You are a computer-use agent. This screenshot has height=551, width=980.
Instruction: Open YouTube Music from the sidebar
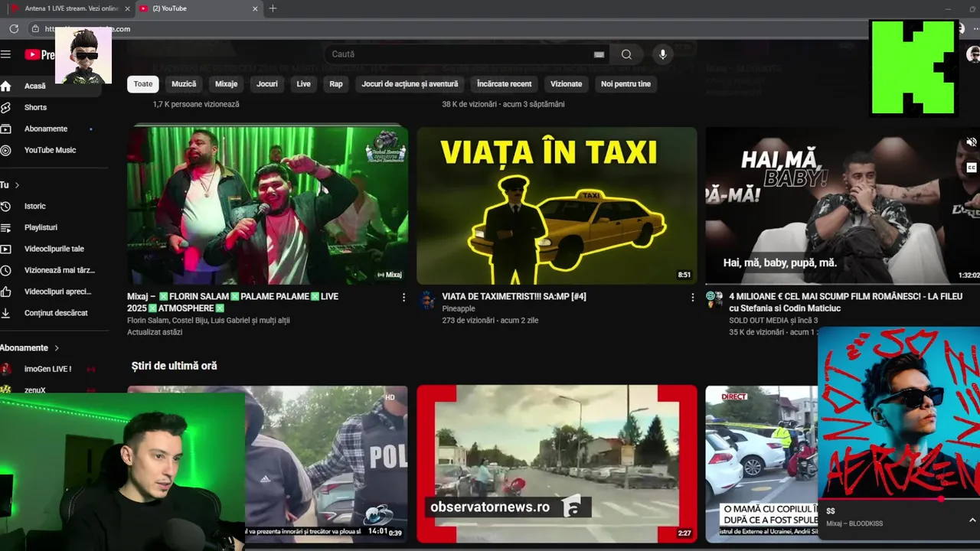51,150
